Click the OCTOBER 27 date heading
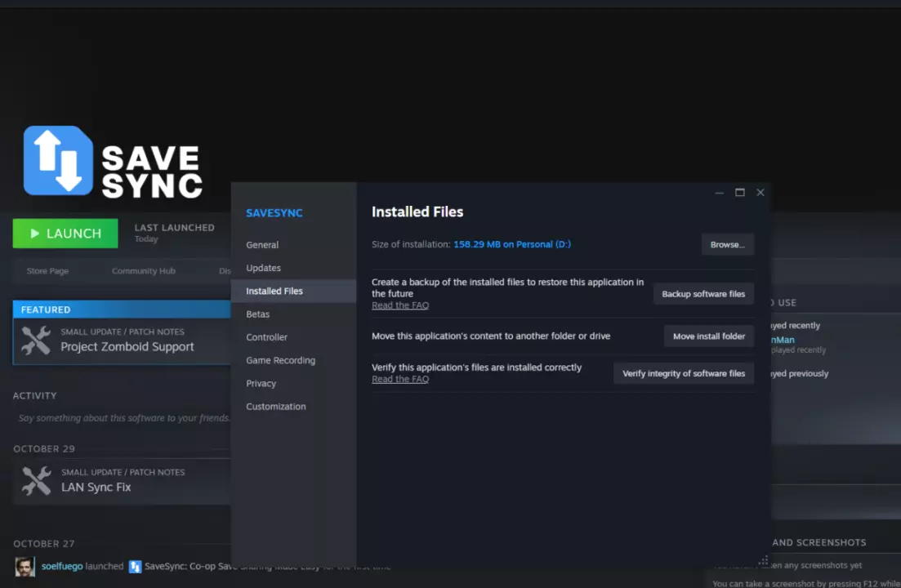Image resolution: width=901 pixels, height=588 pixels. 44,543
